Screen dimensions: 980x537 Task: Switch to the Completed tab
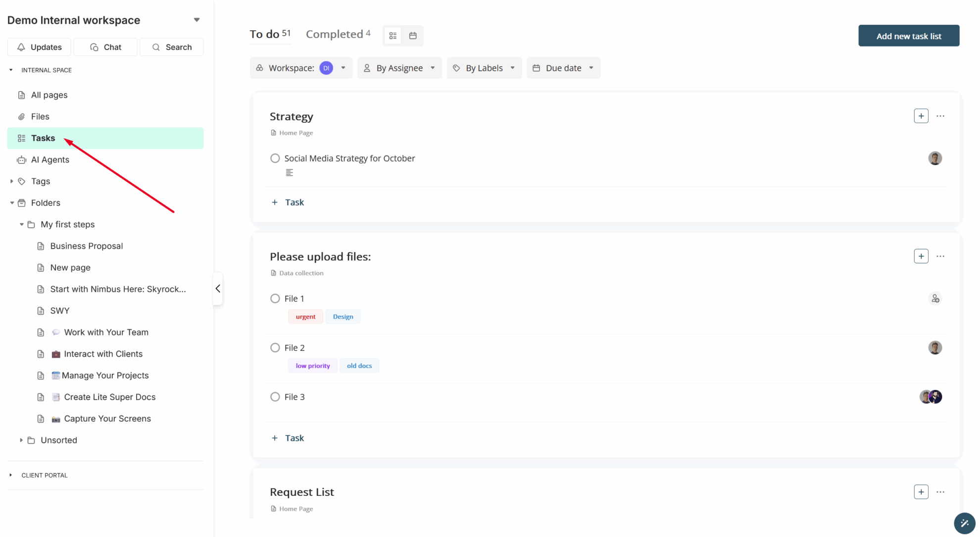(x=334, y=34)
